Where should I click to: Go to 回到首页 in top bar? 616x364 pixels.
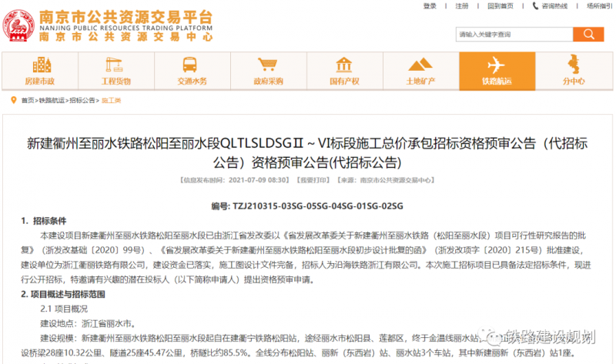coord(500,6)
